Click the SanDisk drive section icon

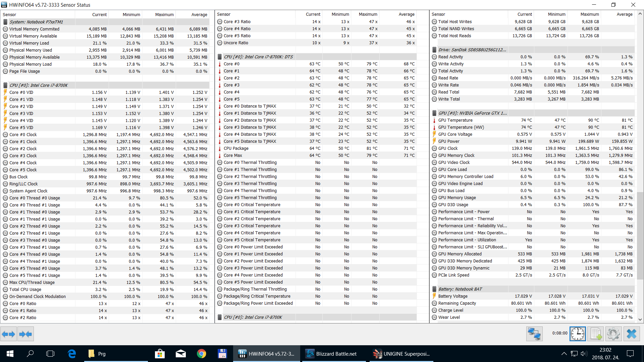click(434, 50)
